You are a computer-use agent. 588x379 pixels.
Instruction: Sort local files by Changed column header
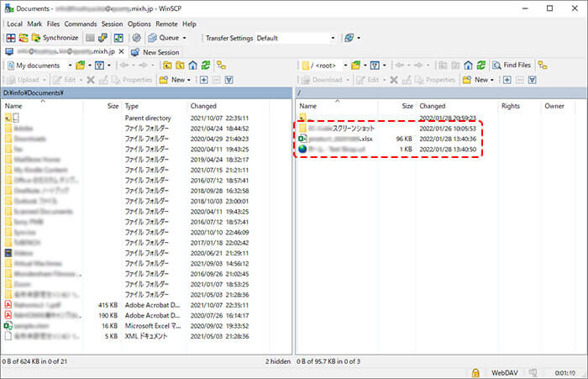[x=227, y=106]
